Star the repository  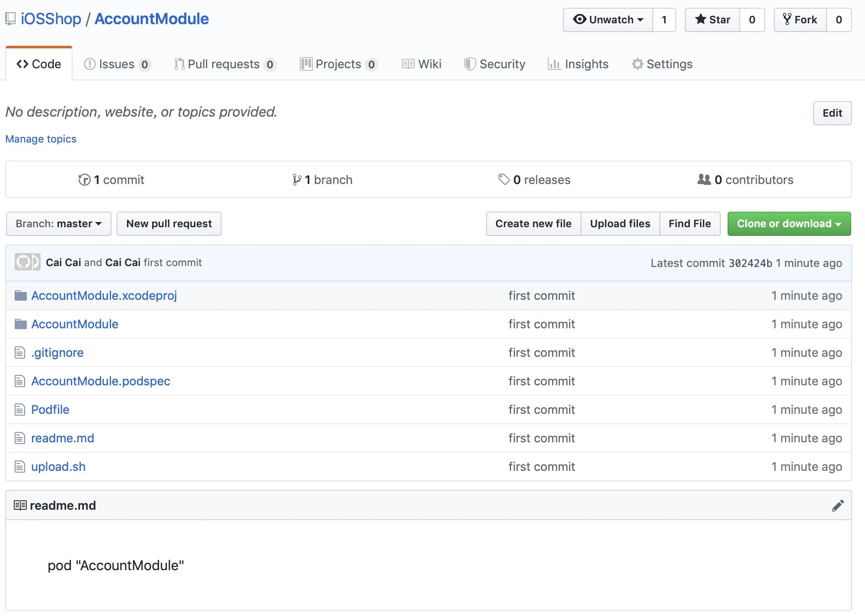(712, 20)
